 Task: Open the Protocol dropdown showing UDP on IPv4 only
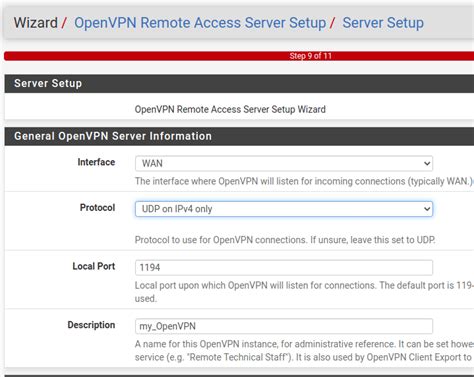click(x=284, y=209)
